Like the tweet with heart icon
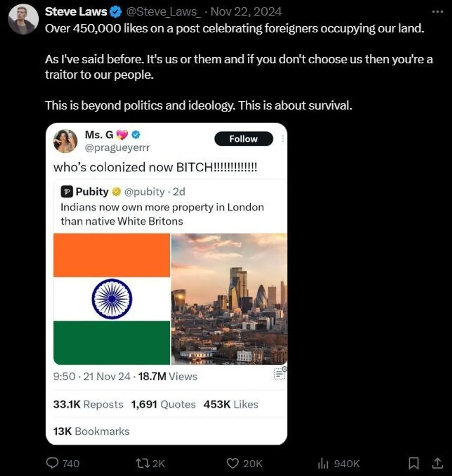 point(232,463)
